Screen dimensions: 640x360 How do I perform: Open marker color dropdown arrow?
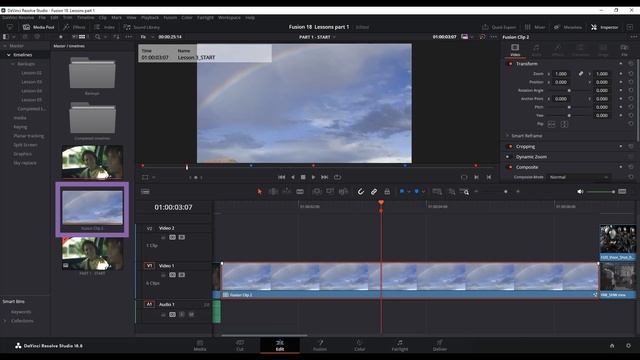pos(423,192)
